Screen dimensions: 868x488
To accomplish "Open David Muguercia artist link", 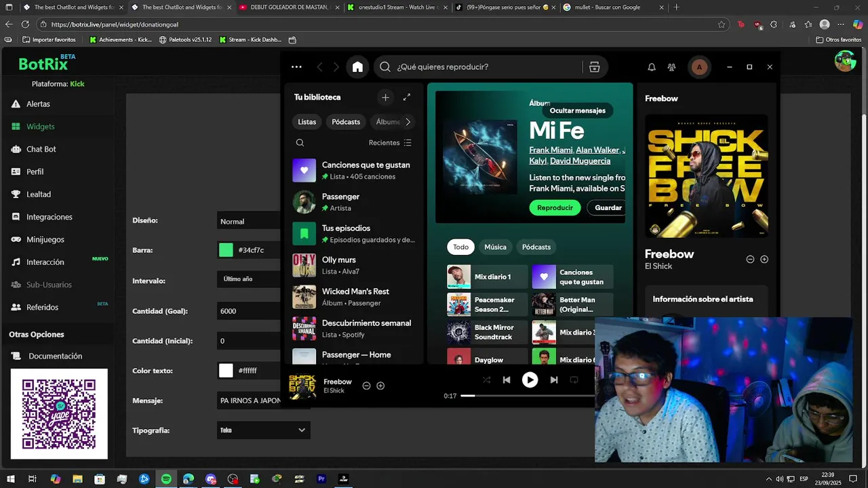I will coord(580,161).
